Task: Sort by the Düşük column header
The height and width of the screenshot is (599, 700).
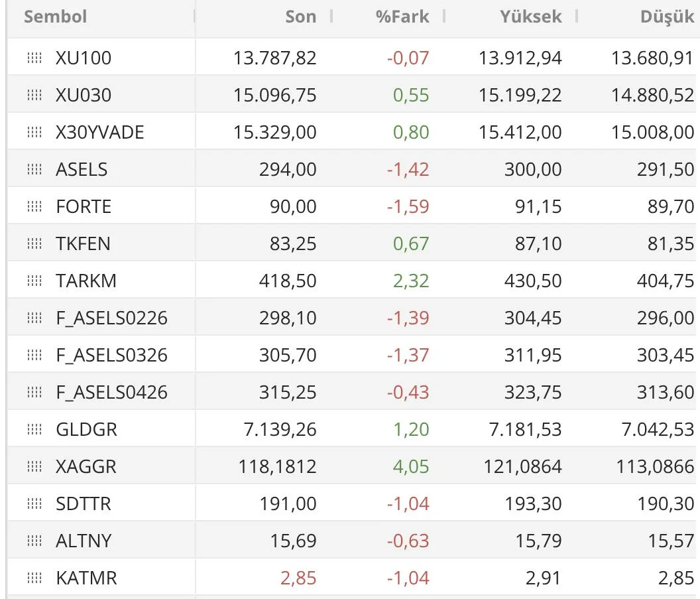Action: pos(666,17)
